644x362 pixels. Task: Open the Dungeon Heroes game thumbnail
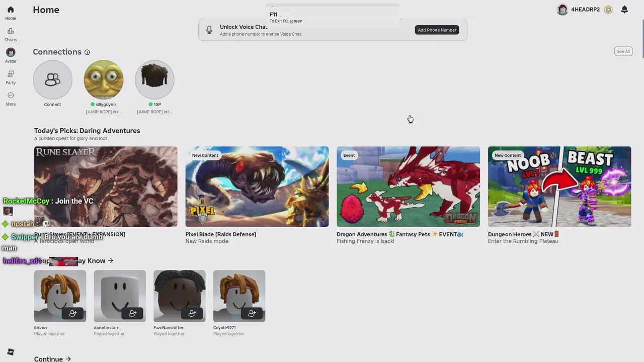pyautogui.click(x=559, y=187)
